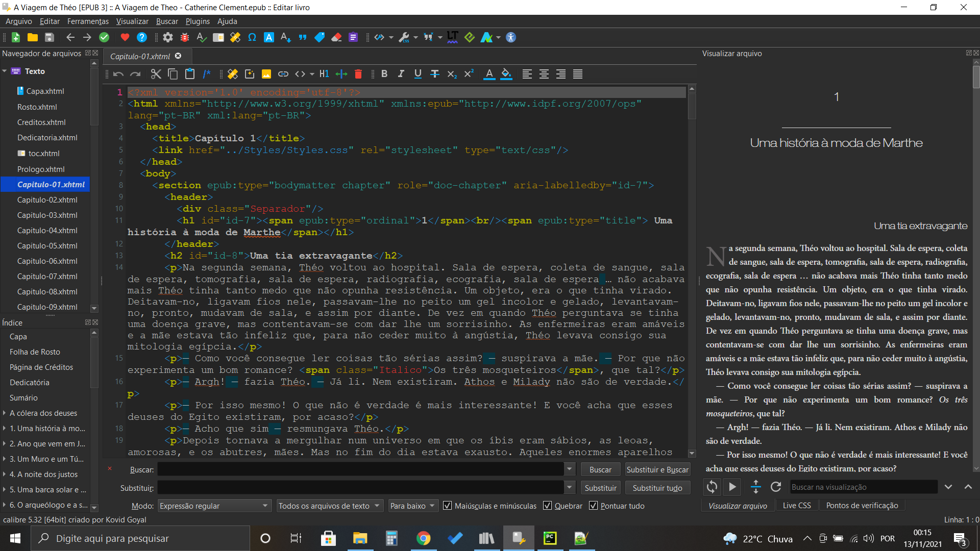
Task: Click the red bug debug icon
Action: 185,37
